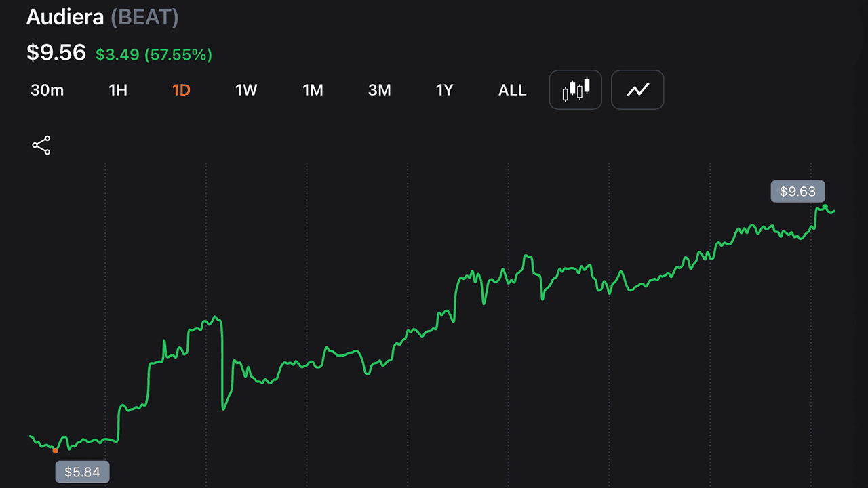Select the ALL time range
This screenshot has height=488, width=868.
[x=513, y=90]
